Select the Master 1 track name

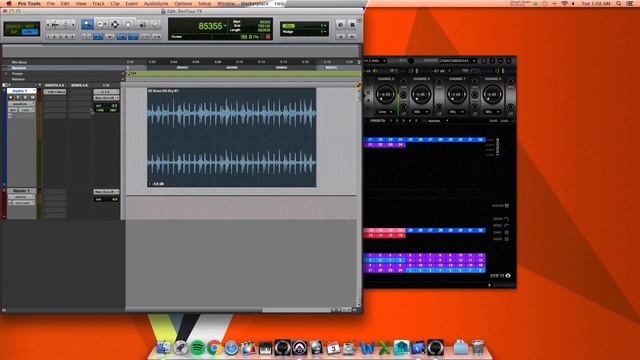click(22, 191)
